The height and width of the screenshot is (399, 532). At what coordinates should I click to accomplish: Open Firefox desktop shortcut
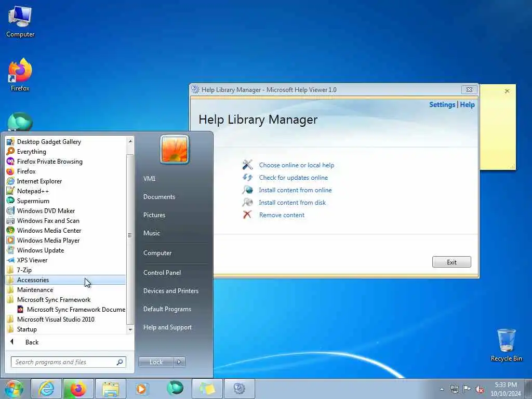(x=20, y=75)
